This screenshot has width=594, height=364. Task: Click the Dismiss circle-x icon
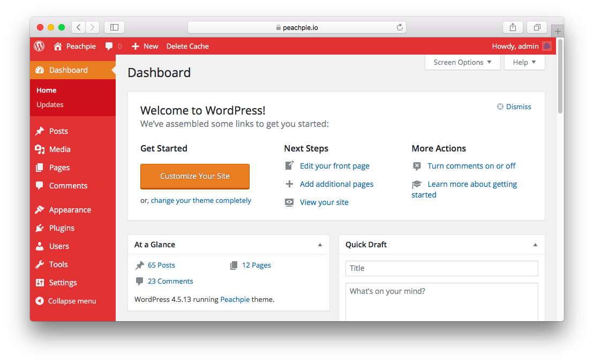click(x=500, y=107)
